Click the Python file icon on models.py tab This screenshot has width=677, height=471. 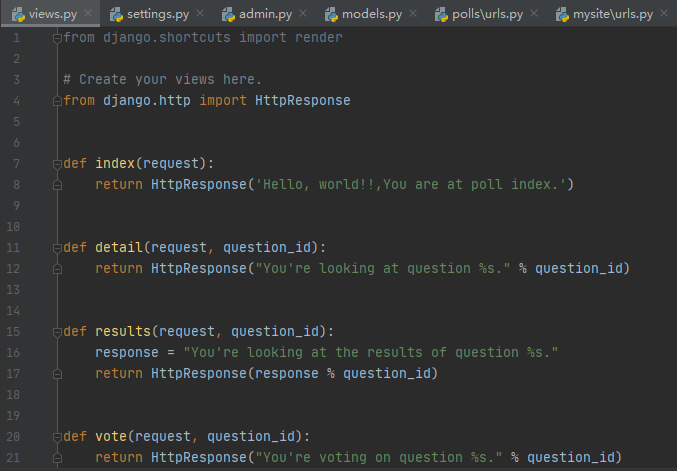(x=332, y=15)
